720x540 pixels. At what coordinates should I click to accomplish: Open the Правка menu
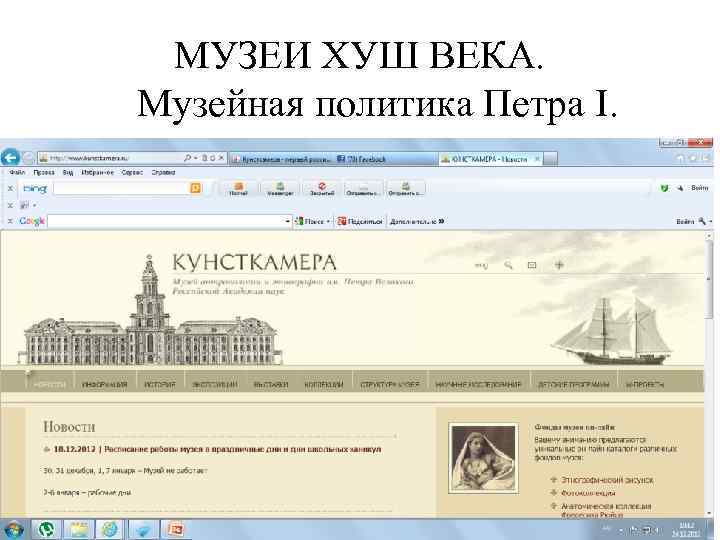[44, 173]
